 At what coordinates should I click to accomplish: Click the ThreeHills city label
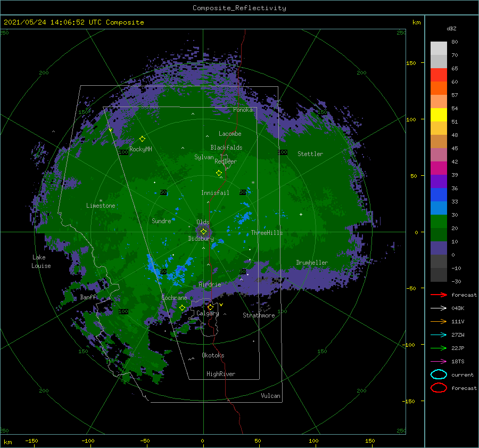[x=267, y=233]
